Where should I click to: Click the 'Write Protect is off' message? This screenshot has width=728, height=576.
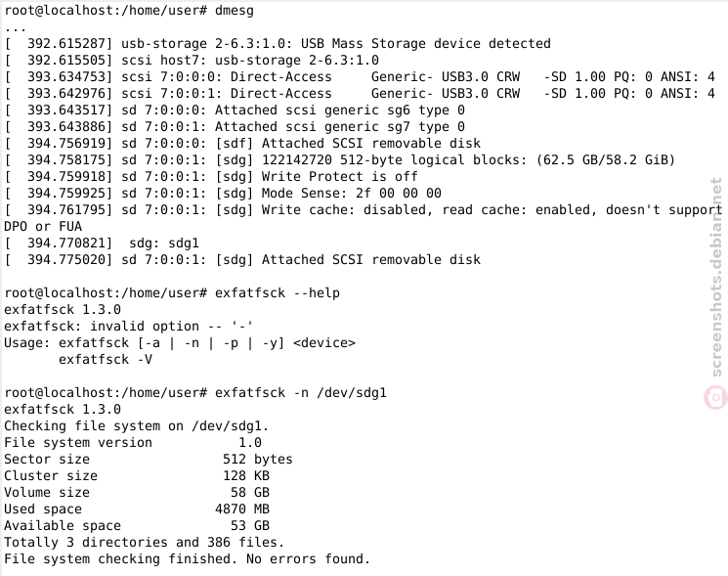point(339,176)
